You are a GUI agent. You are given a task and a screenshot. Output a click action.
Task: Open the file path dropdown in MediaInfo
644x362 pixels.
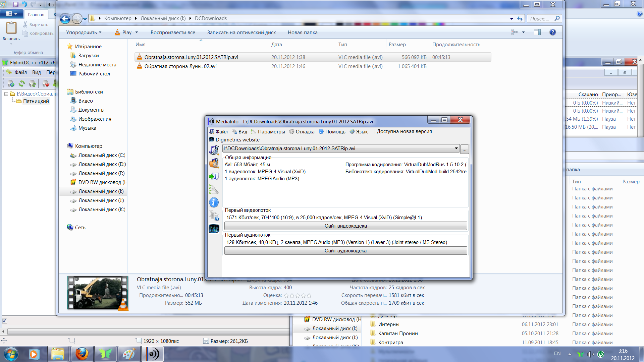click(x=456, y=148)
